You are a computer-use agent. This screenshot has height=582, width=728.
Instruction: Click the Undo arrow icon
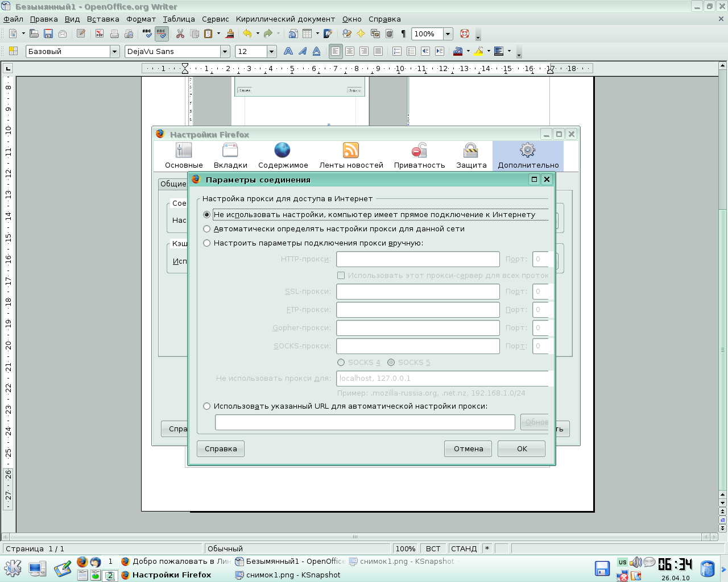pos(247,34)
